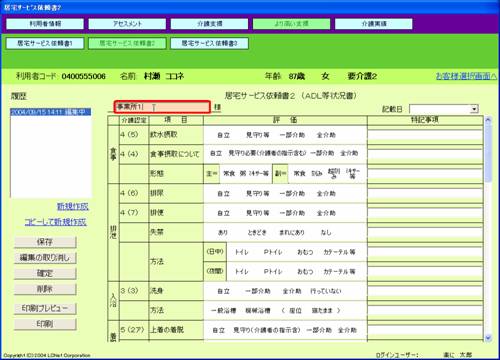Open the 介護支援 tab

209,24
